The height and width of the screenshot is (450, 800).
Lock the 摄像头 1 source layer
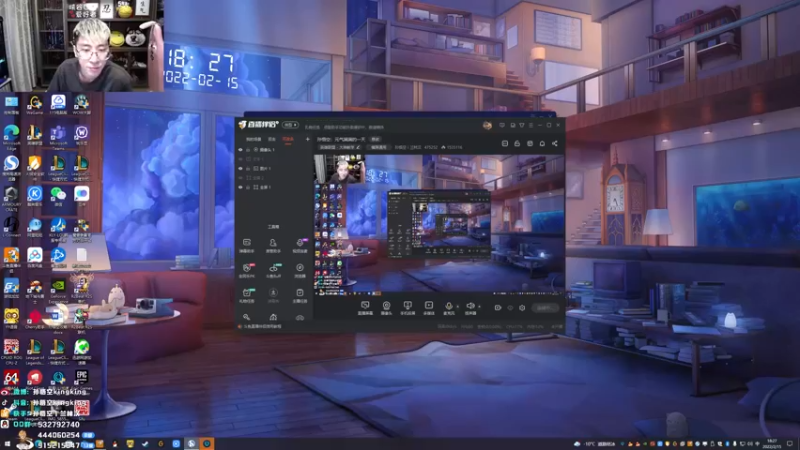point(248,149)
